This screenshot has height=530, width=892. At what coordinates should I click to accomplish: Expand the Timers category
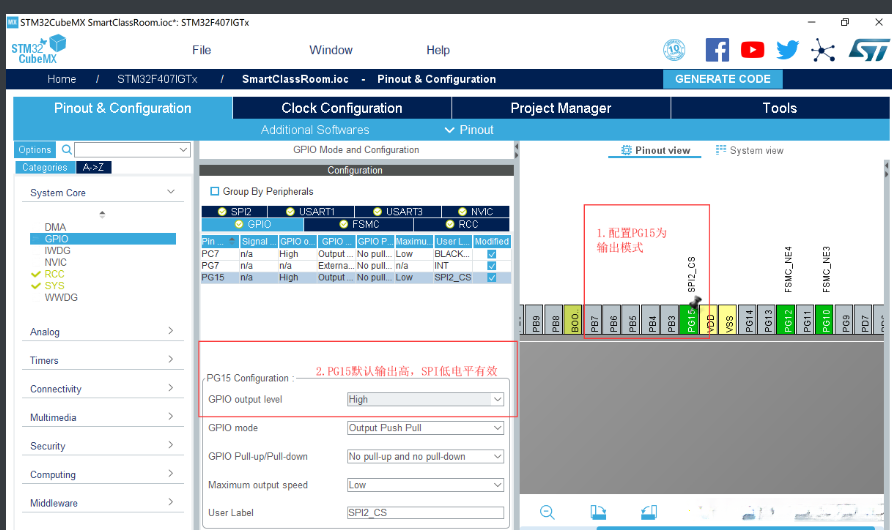(x=171, y=359)
